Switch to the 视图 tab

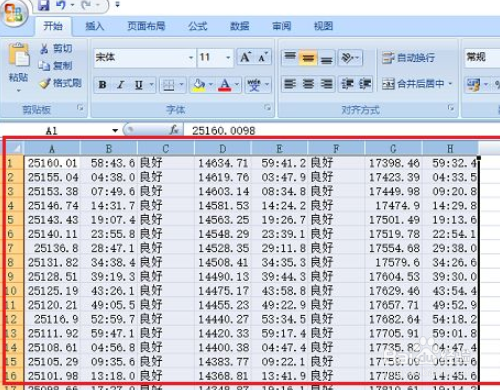point(323,26)
